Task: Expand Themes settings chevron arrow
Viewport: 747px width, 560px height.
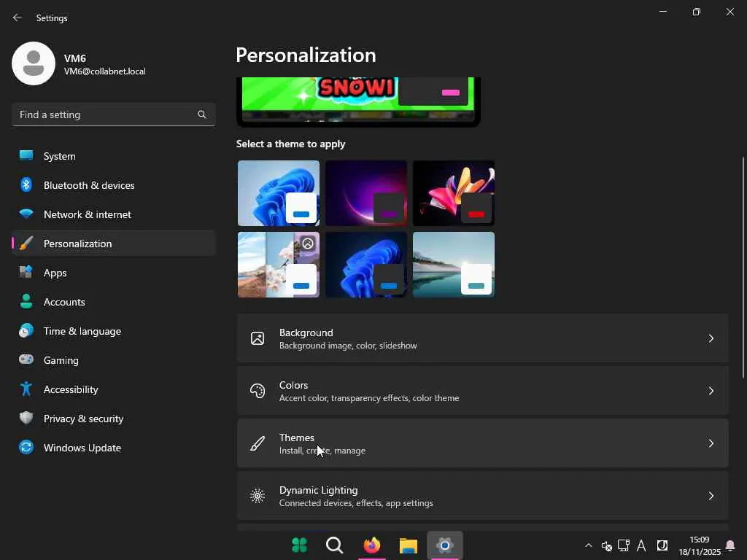Action: coord(711,443)
